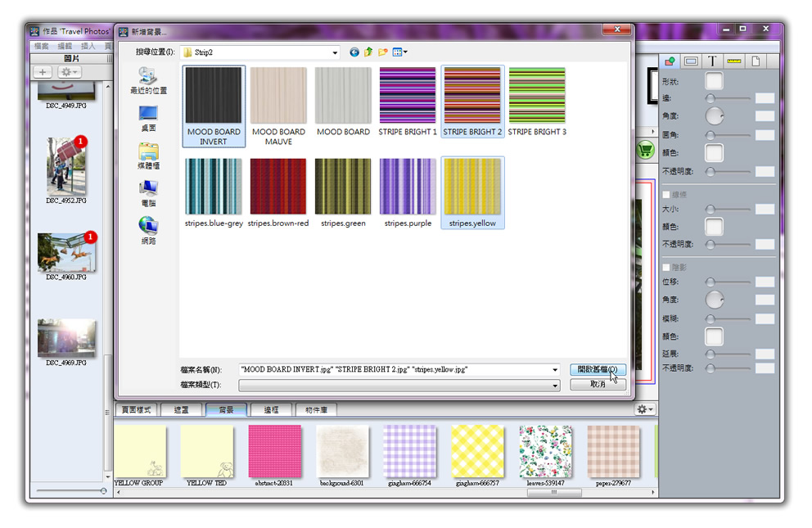The image size is (812, 528).
Task: Switch to the 遮罩 tab
Action: click(x=181, y=409)
